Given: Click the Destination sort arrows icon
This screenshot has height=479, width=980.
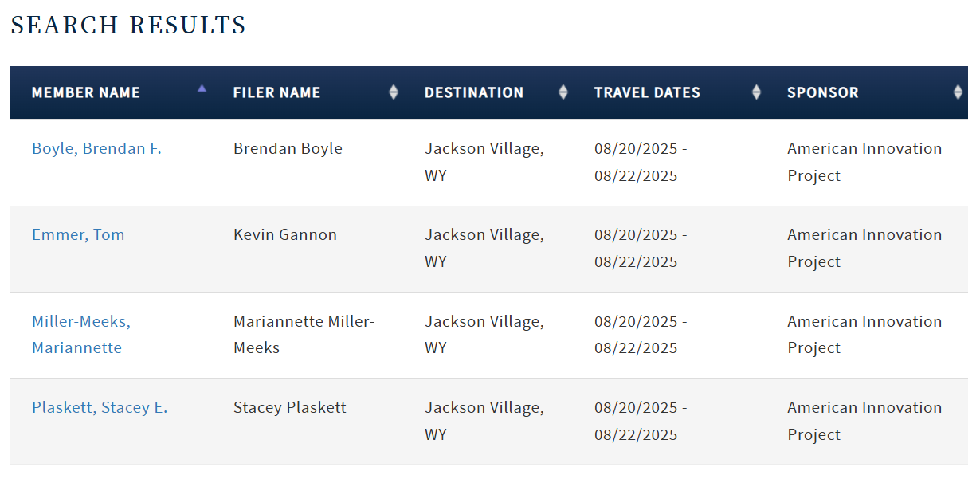Looking at the screenshot, I should [563, 92].
